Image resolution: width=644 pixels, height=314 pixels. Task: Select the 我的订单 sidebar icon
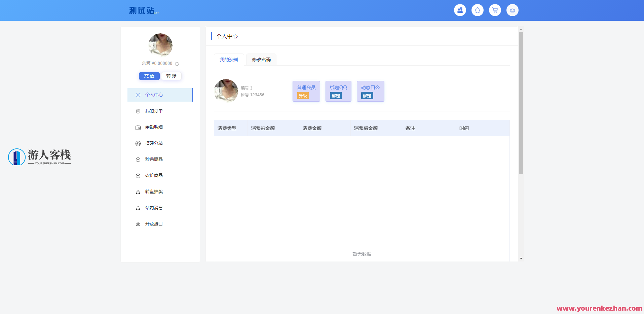138,111
